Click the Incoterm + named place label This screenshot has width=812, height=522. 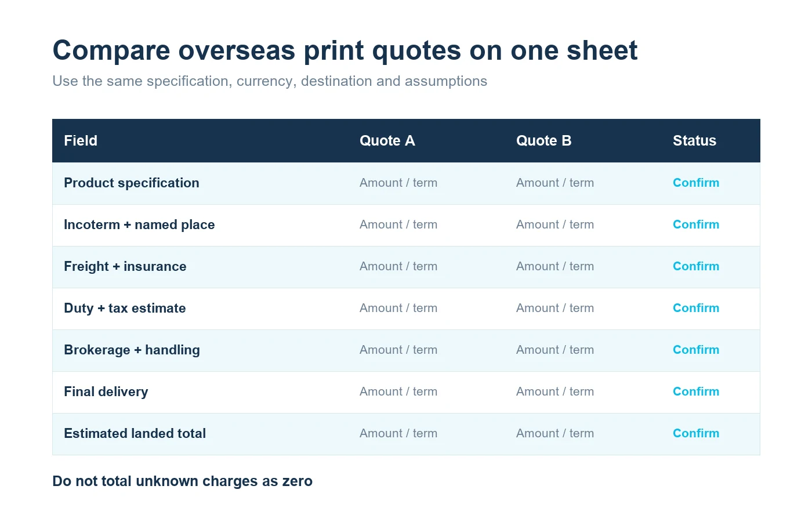coord(139,224)
